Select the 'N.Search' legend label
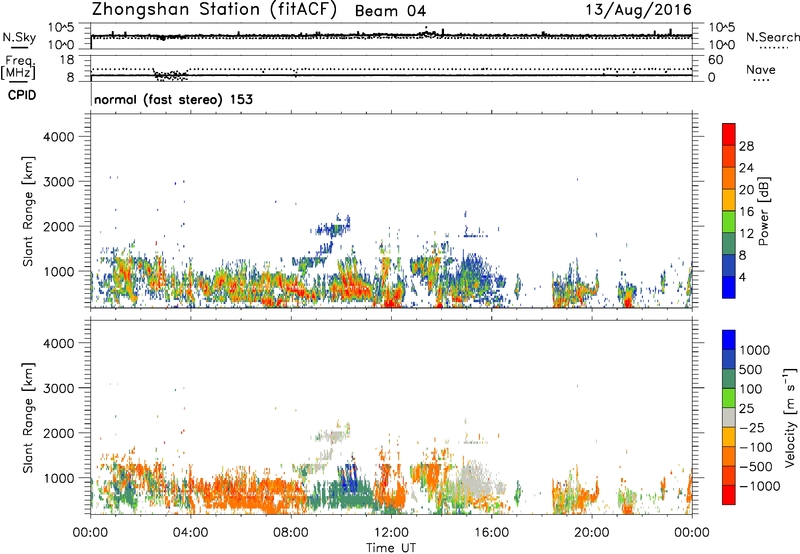Image resolution: width=800 pixels, height=554 pixels. [x=772, y=37]
